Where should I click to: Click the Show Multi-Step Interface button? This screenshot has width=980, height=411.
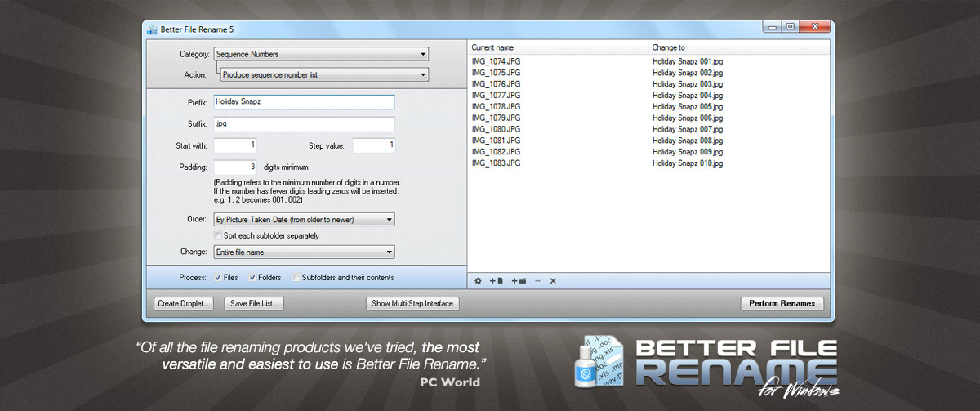coord(413,304)
